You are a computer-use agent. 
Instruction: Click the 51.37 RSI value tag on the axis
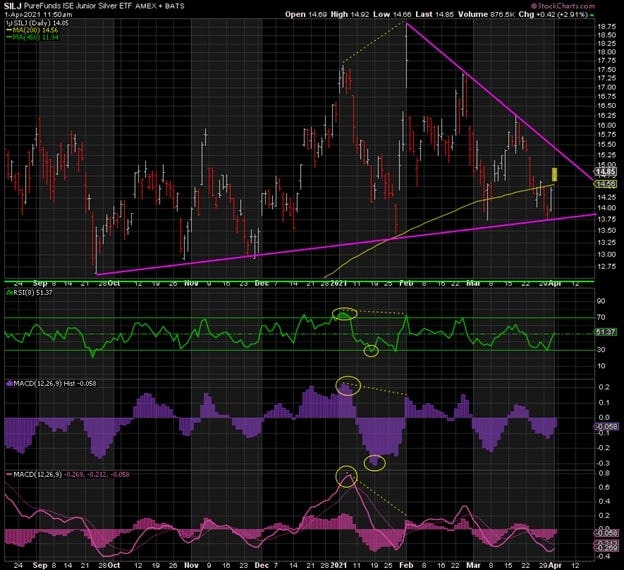pos(605,332)
